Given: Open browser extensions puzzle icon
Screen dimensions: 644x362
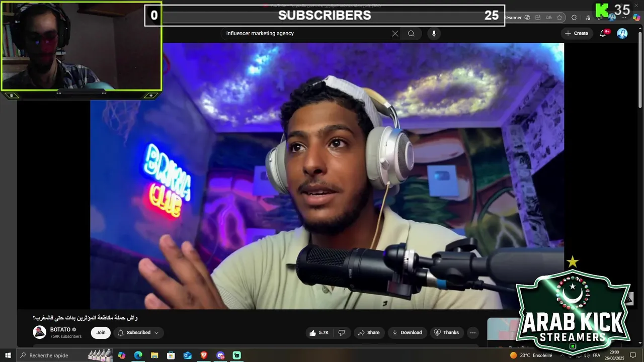Looking at the screenshot, I should coord(574,18).
